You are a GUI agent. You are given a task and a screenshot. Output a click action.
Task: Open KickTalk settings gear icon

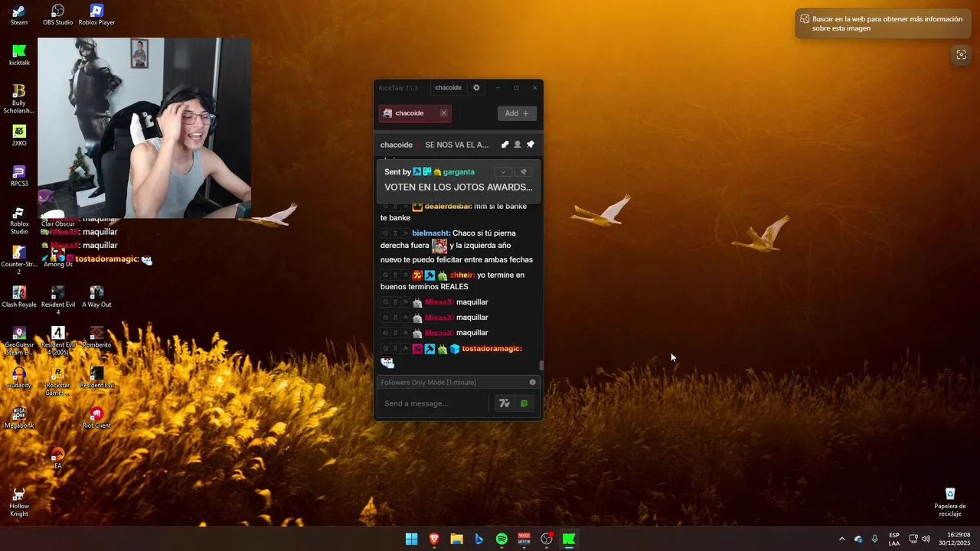476,87
